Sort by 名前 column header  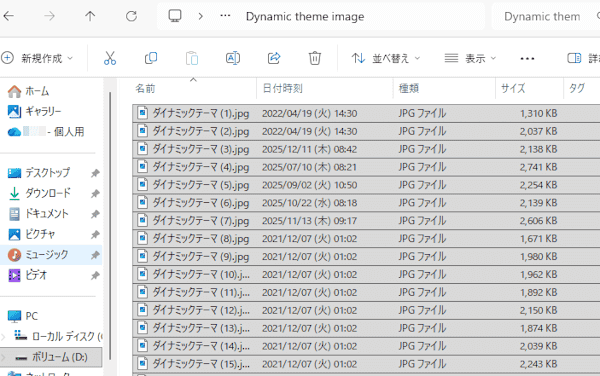[x=194, y=88]
